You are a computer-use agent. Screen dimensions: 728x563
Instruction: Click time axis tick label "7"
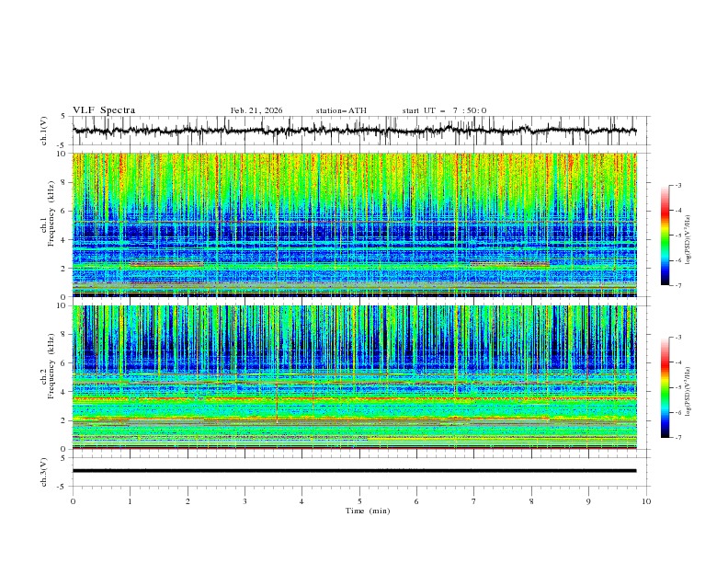(x=474, y=501)
